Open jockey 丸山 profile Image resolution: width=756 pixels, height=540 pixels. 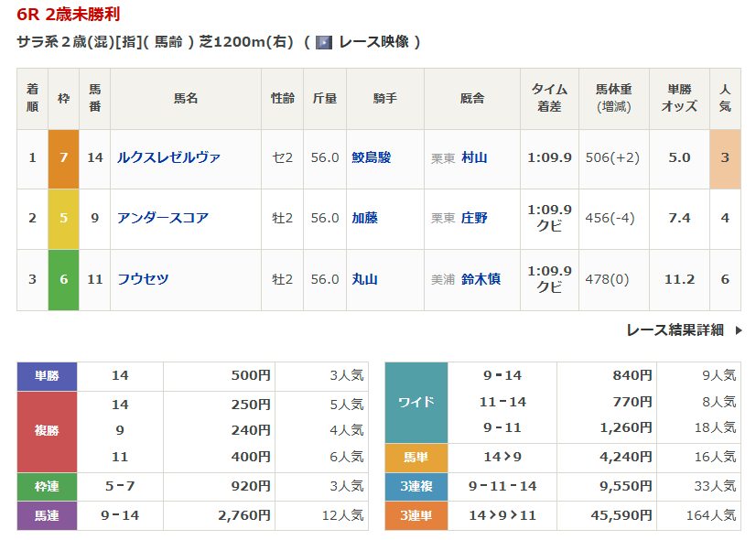tap(364, 279)
